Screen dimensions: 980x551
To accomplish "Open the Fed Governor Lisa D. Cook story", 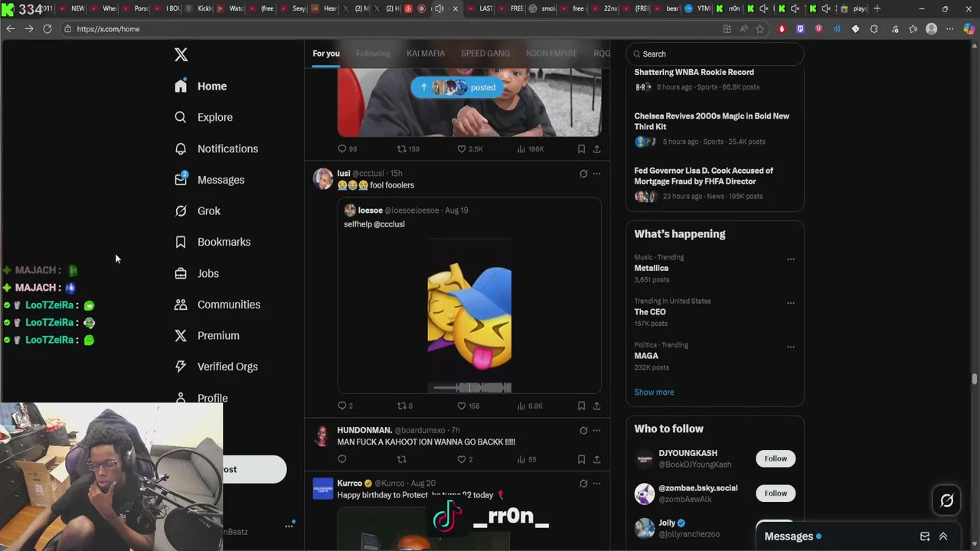I will click(704, 176).
